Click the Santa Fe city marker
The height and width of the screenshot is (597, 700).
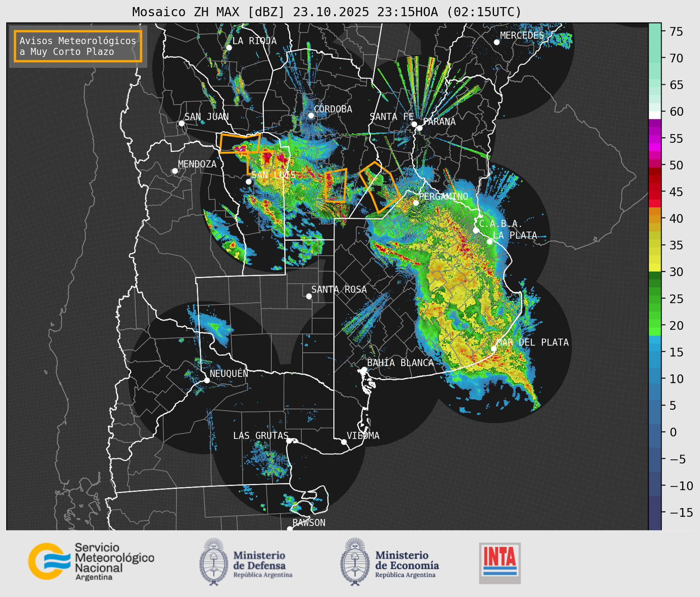414,124
